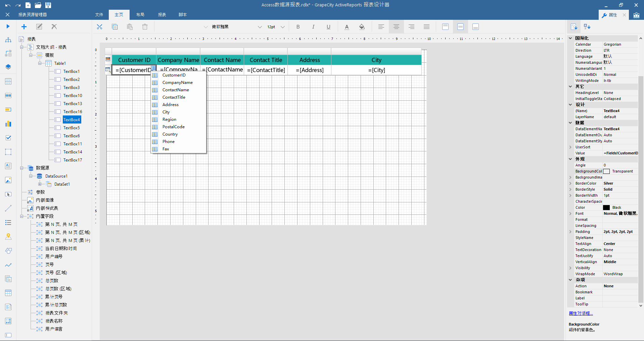
Task: Click the Cut scissors icon
Action: pos(99,27)
